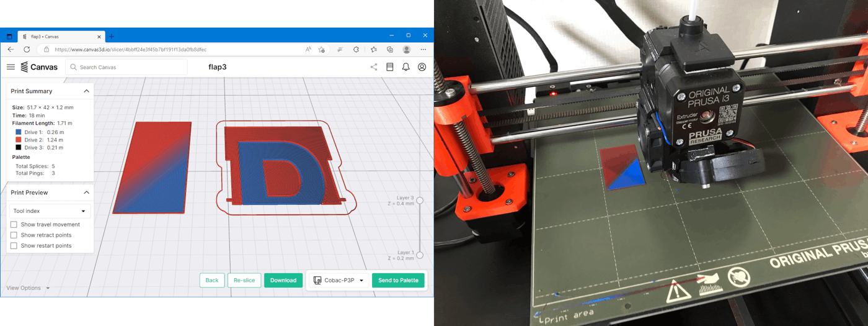Image resolution: width=868 pixels, height=326 pixels.
Task: Close the flap3 • Canvas tab
Action: [100, 37]
